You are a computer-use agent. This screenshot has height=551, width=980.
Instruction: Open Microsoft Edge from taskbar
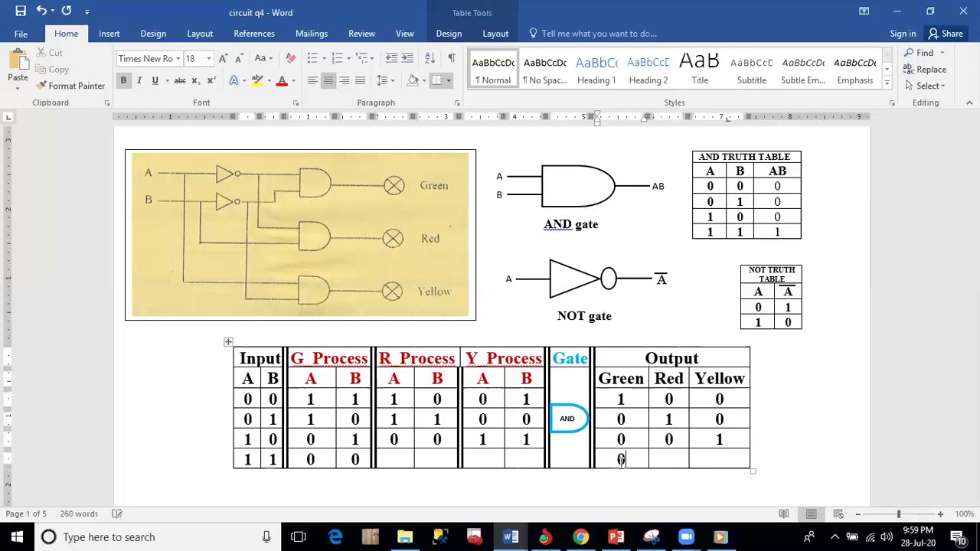[335, 536]
